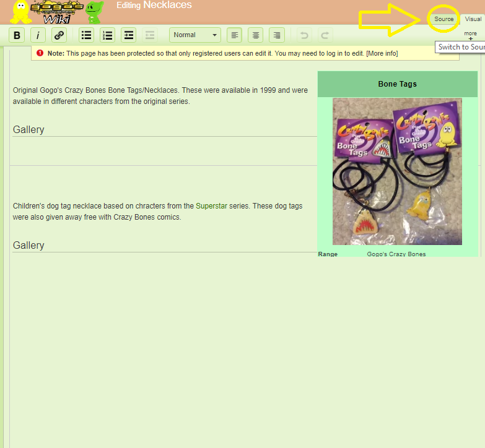Open the More info link
Image resolution: width=485 pixels, height=448 pixels.
[x=382, y=53]
